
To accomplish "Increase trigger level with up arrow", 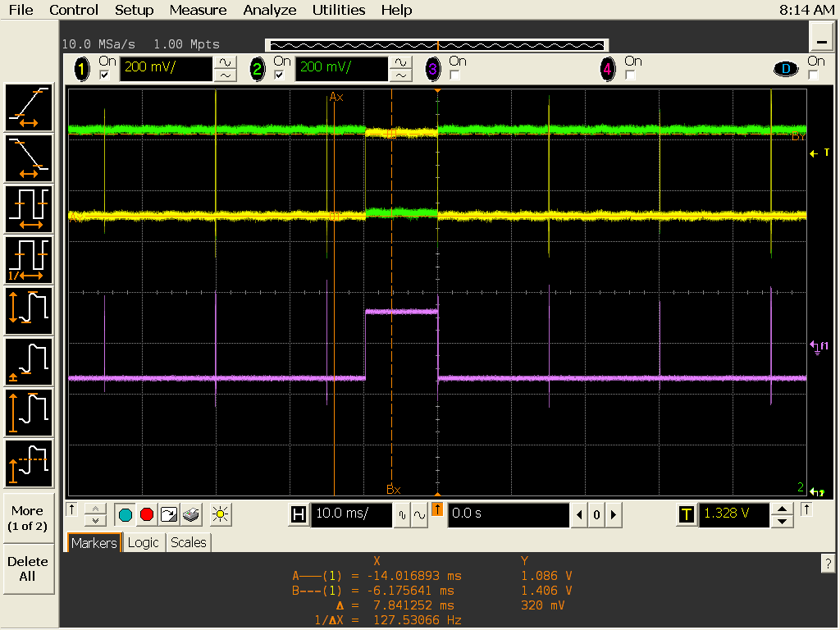I will tap(783, 509).
